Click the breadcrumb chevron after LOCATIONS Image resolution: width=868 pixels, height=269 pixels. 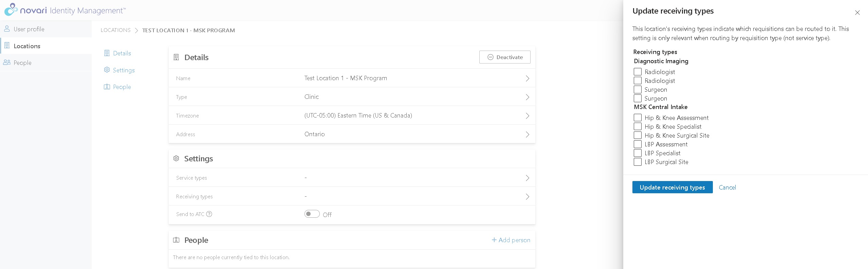tap(136, 30)
